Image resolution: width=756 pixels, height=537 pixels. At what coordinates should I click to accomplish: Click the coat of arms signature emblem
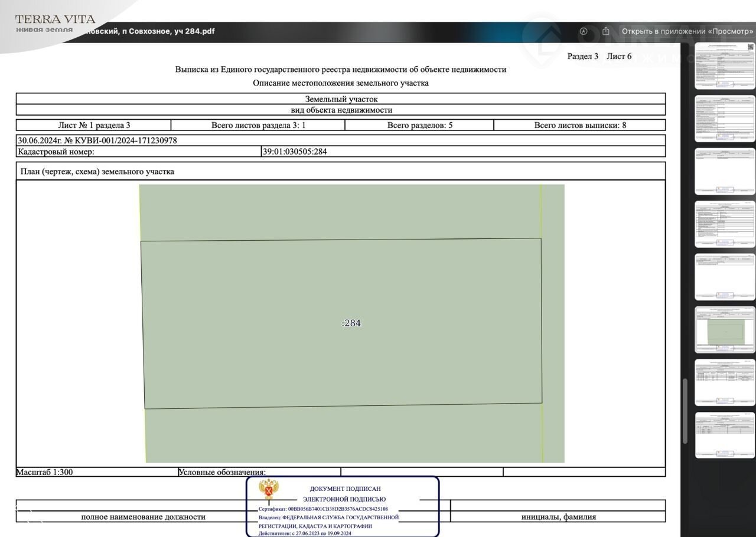click(x=269, y=489)
